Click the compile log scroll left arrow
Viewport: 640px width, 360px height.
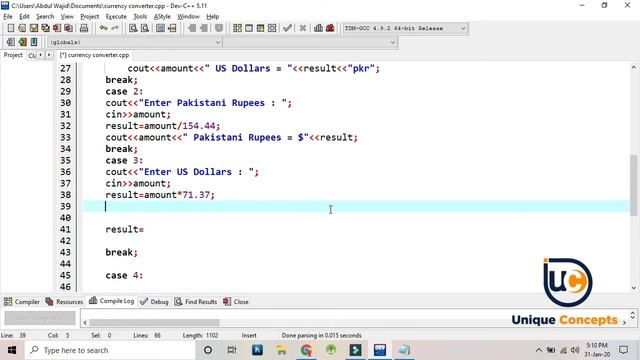click(85, 322)
